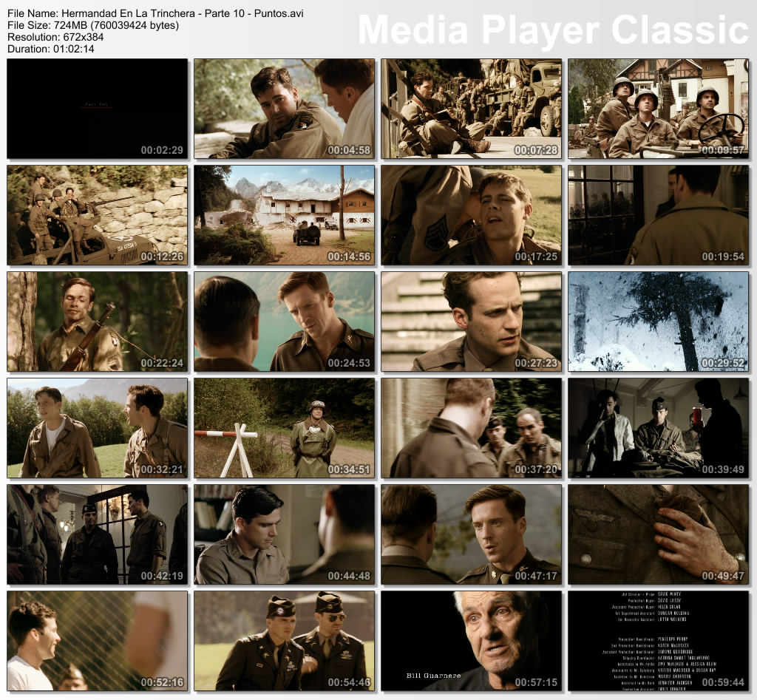Viewport: 757px width, 700px height.
Task: Click the frame timestamped 00:22:24
Action: click(x=98, y=322)
